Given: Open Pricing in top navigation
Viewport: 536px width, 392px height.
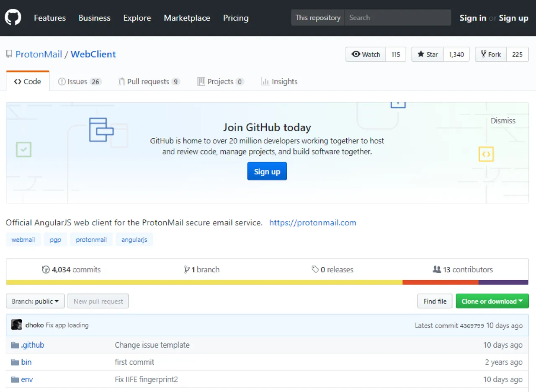Looking at the screenshot, I should 236,18.
